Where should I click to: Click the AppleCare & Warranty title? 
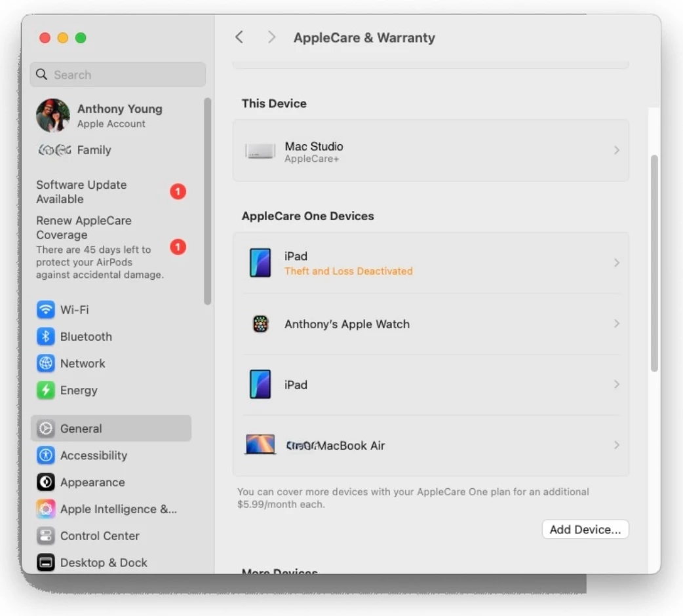364,38
